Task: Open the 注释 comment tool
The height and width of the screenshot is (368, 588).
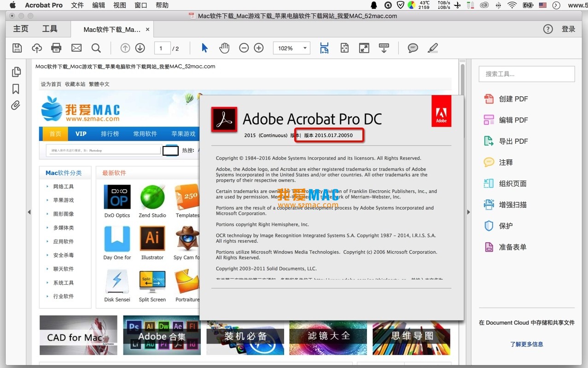Action: coord(498,163)
